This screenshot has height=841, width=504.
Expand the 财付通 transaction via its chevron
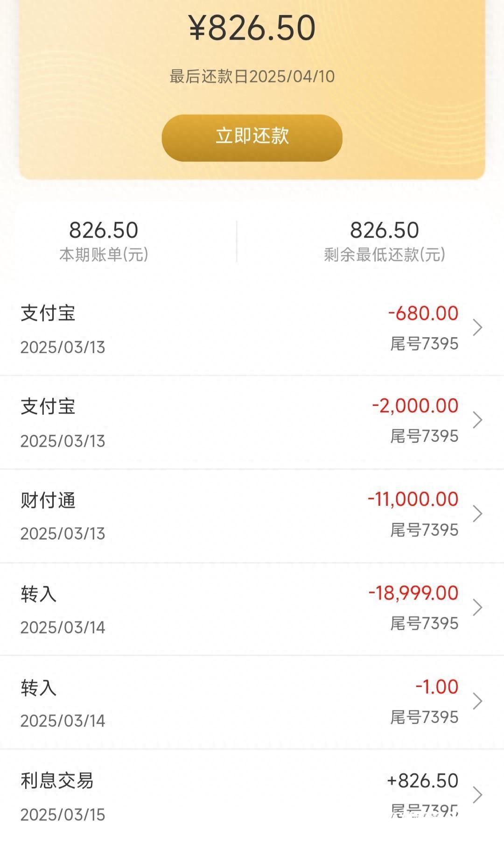(x=477, y=514)
